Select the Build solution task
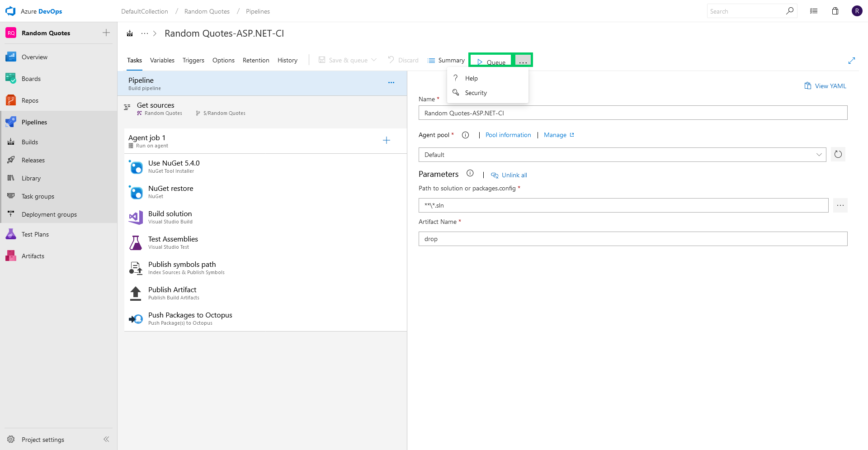 click(265, 217)
